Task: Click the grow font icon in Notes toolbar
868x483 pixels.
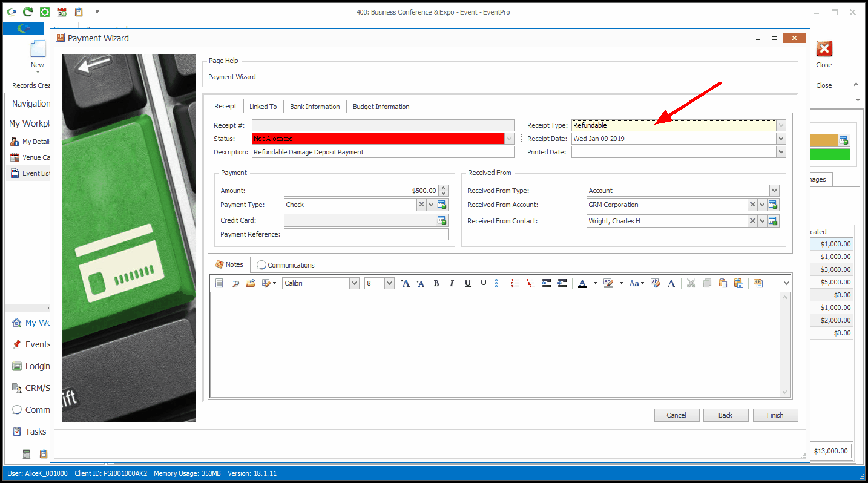Action: tap(405, 283)
